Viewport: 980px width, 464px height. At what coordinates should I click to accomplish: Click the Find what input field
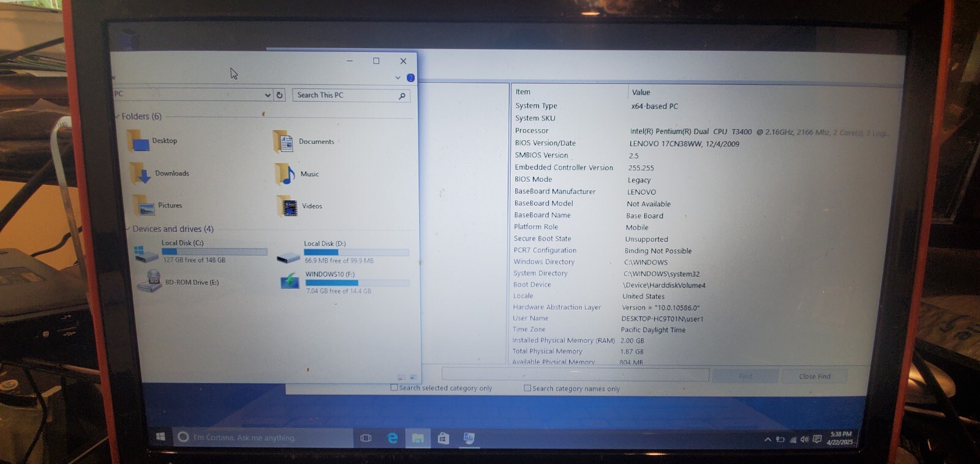[575, 375]
